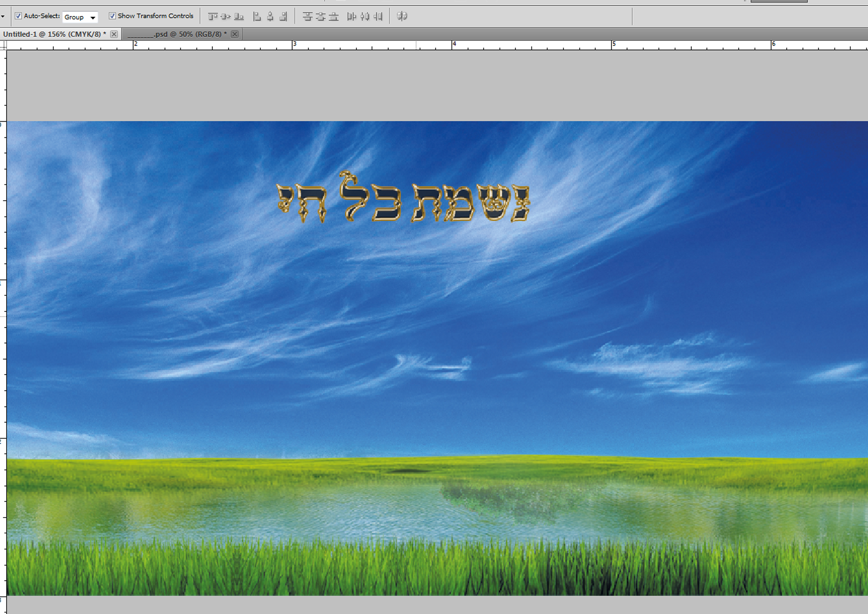
Task: Click the Align Right Edges icon
Action: (283, 16)
